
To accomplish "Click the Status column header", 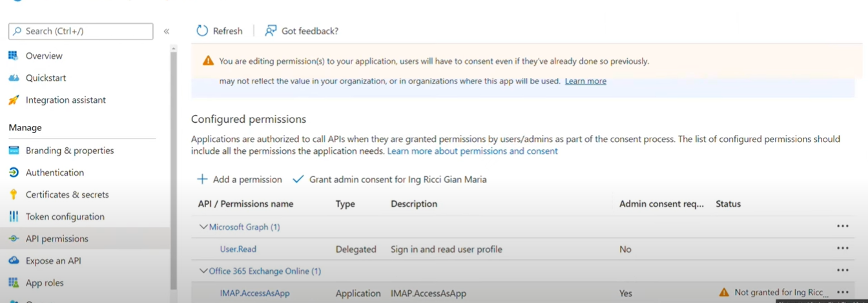I will (x=728, y=204).
